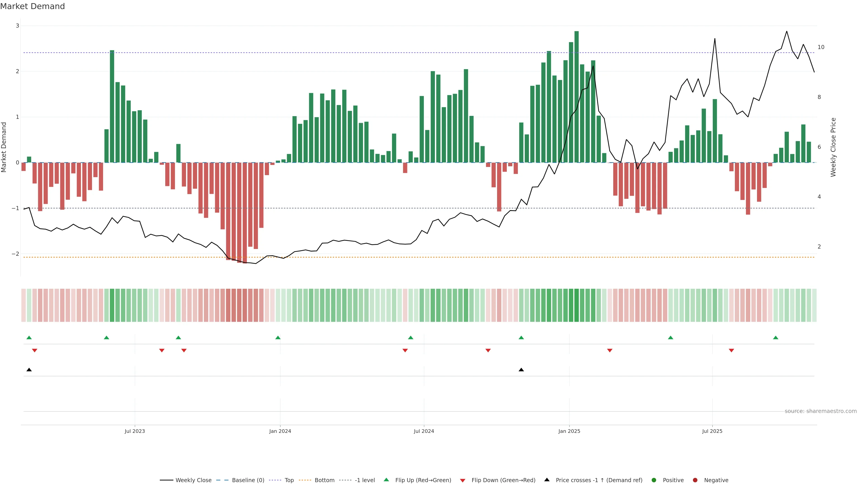The height and width of the screenshot is (488, 868).
Task: Hide the Top dotted line series
Action: pos(289,480)
